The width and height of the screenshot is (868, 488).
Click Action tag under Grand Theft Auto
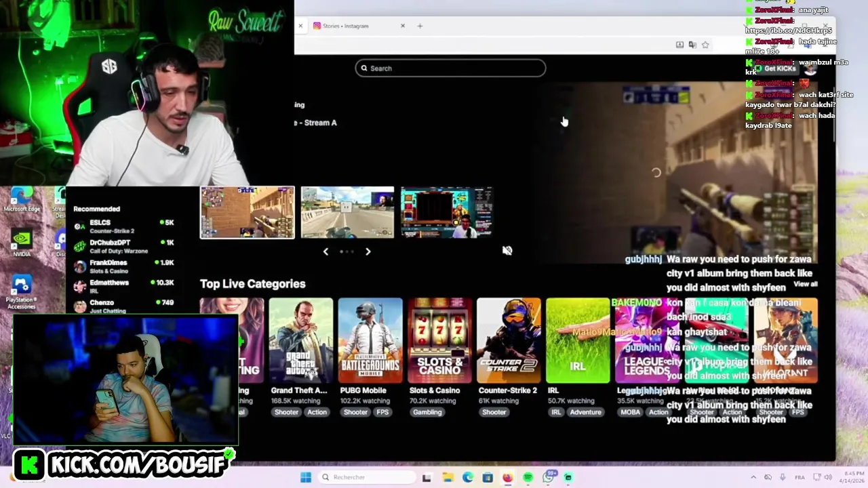[x=317, y=412]
